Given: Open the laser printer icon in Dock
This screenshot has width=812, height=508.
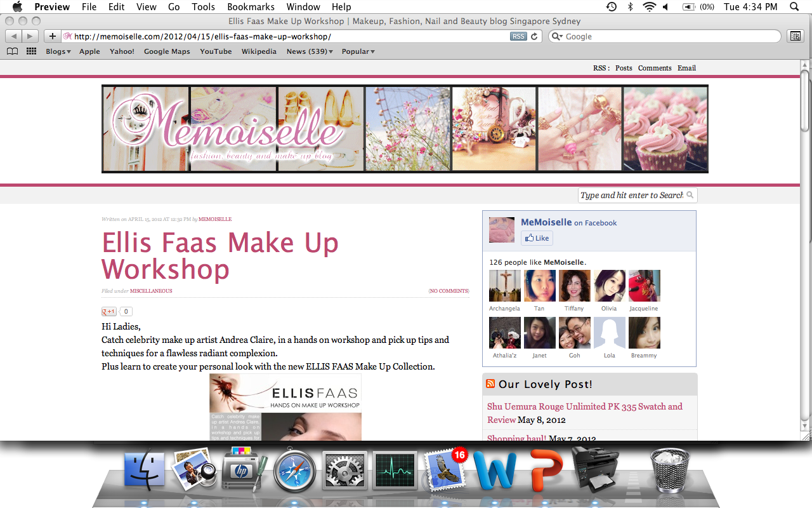Looking at the screenshot, I should click(x=594, y=469).
